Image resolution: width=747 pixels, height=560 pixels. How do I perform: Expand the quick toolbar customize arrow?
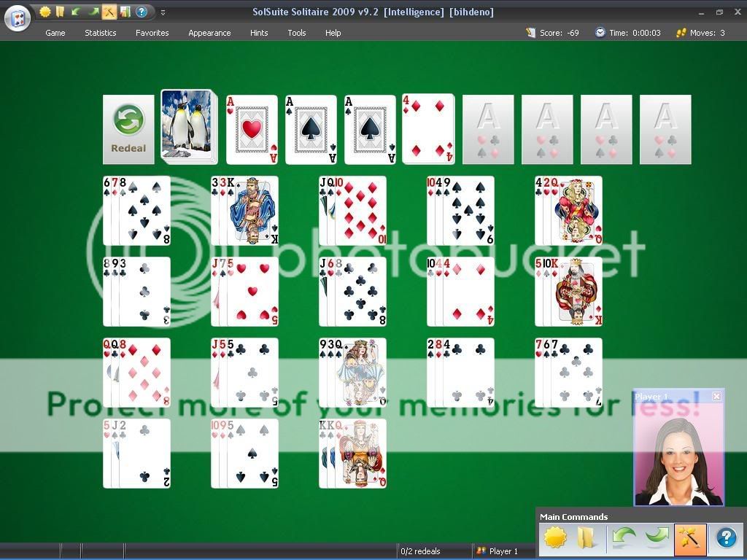coord(163,12)
